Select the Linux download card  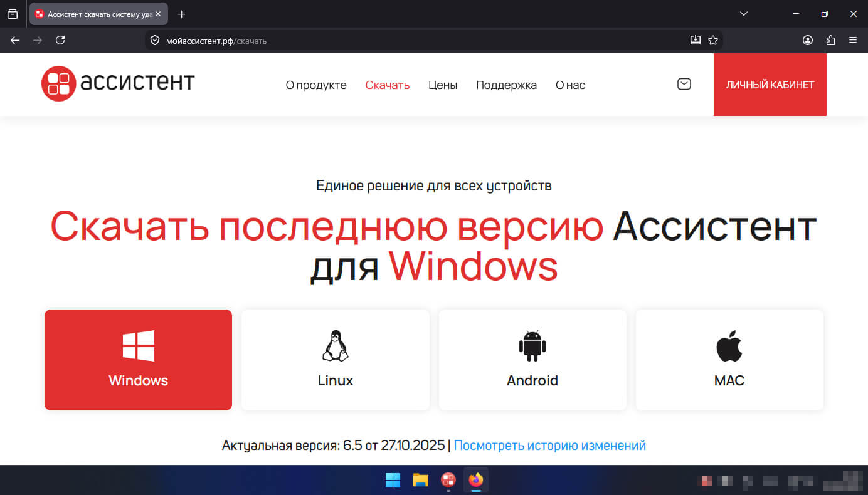[336, 360]
